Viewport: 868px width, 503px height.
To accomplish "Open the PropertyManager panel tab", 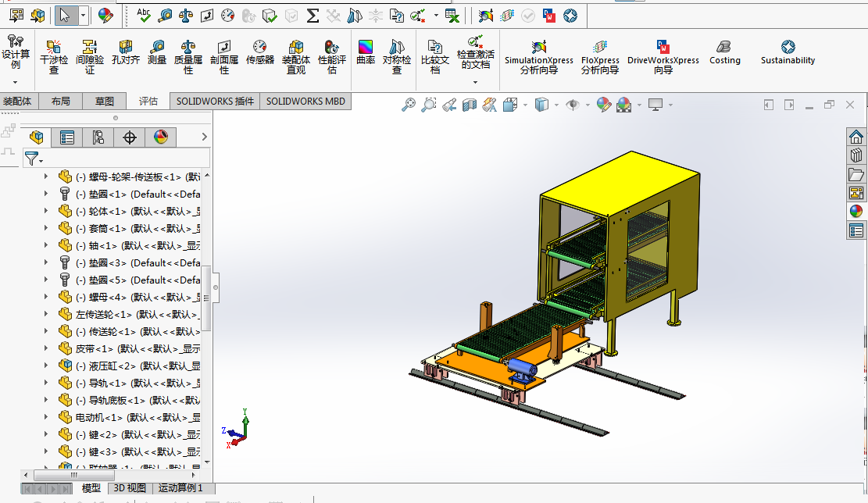I will [x=67, y=137].
